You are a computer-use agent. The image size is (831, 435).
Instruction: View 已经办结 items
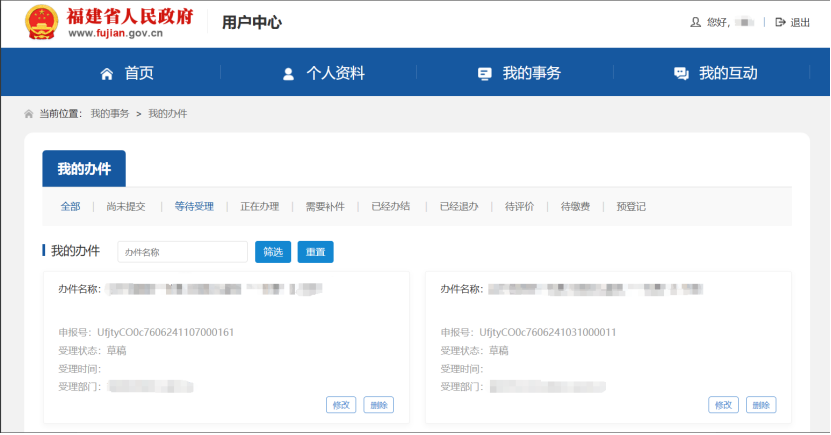(x=390, y=207)
